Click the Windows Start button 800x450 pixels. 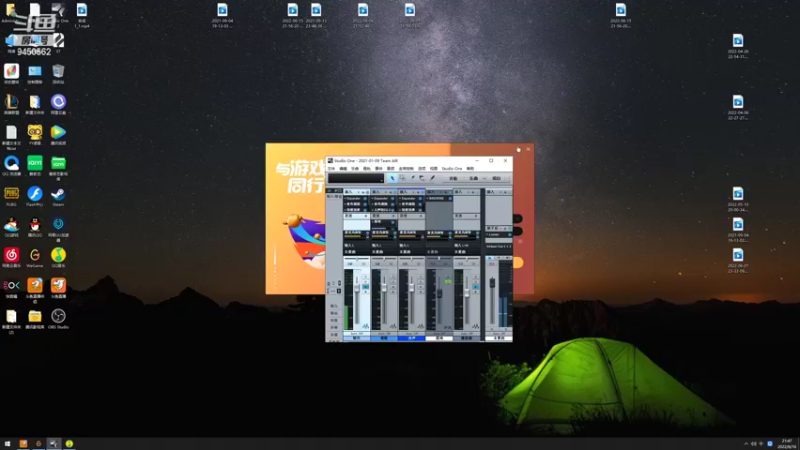tap(7, 444)
